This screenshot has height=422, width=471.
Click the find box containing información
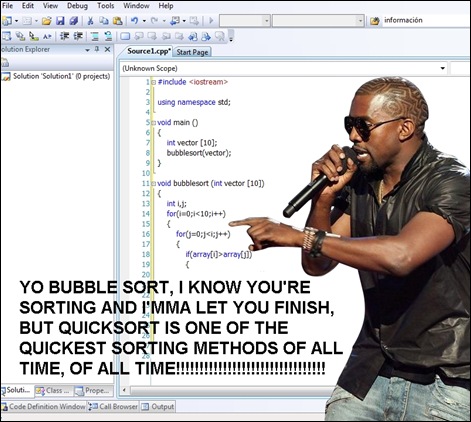tap(427, 20)
